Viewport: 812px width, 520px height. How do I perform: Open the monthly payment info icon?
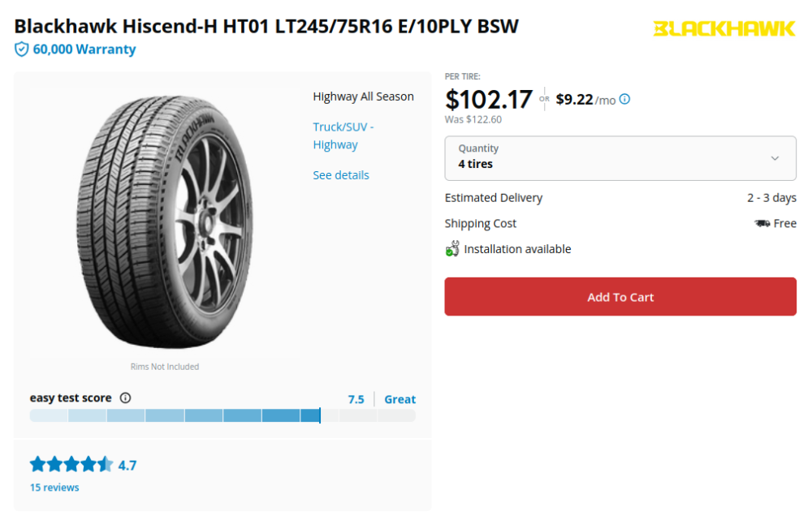click(x=624, y=100)
